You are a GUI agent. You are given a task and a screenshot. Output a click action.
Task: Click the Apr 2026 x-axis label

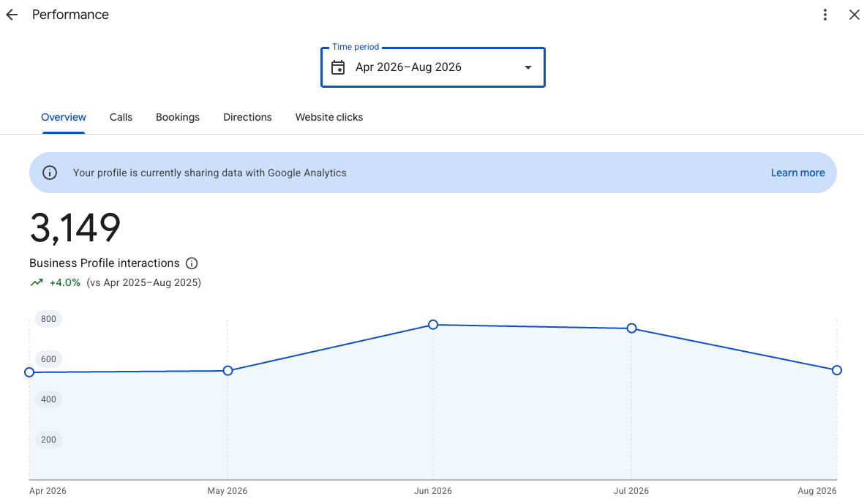pos(48,491)
